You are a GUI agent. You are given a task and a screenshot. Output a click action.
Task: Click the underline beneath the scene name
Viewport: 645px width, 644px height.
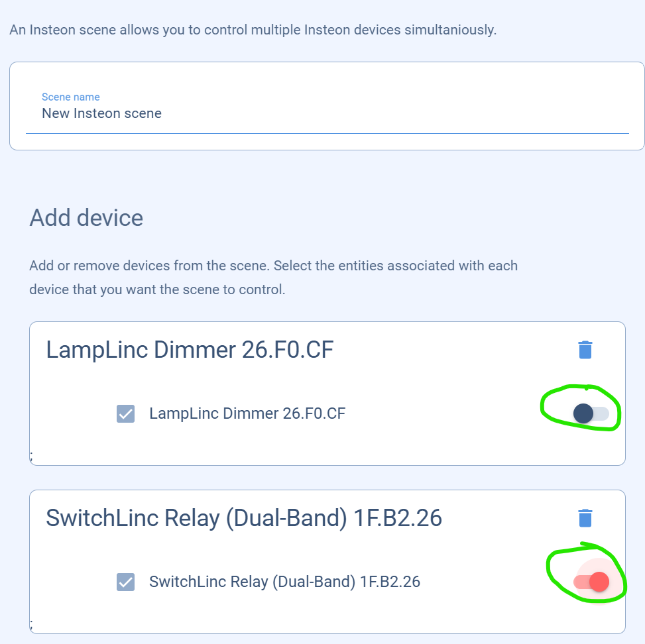tap(327, 133)
